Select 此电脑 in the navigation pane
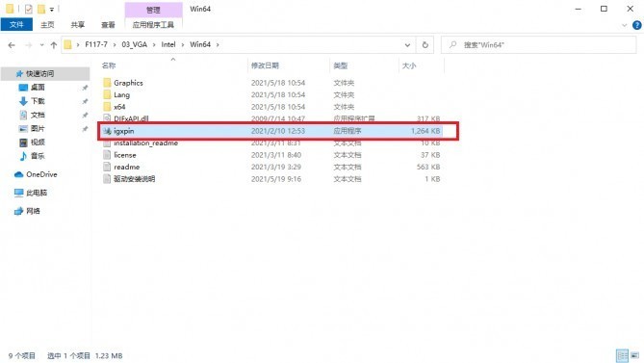This screenshot has width=644, height=363. [37, 193]
